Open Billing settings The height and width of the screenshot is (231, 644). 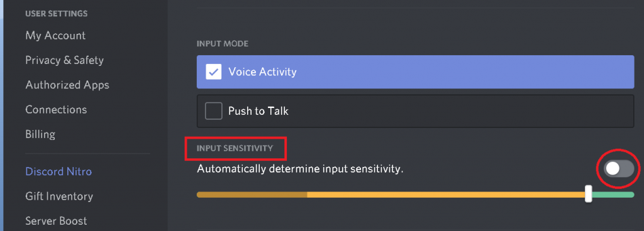click(40, 134)
